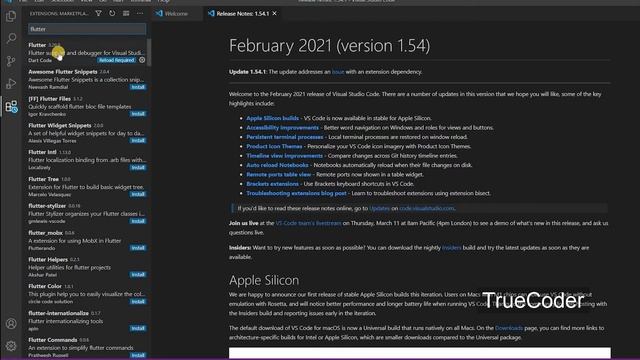Install flutter_mobx extension

[x=138, y=248]
